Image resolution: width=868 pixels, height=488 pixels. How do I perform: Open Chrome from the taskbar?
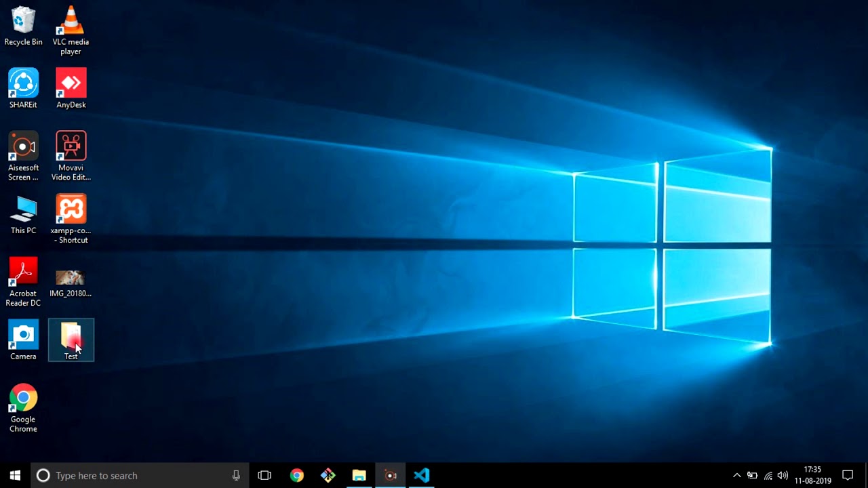[x=296, y=475]
